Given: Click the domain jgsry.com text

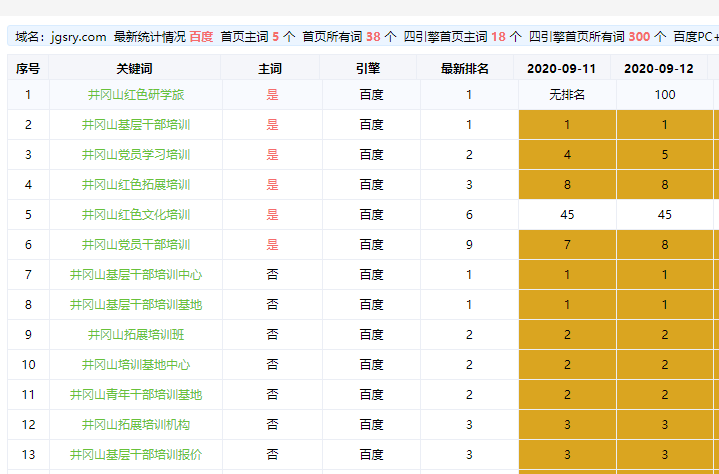Looking at the screenshot, I should coord(78,37).
